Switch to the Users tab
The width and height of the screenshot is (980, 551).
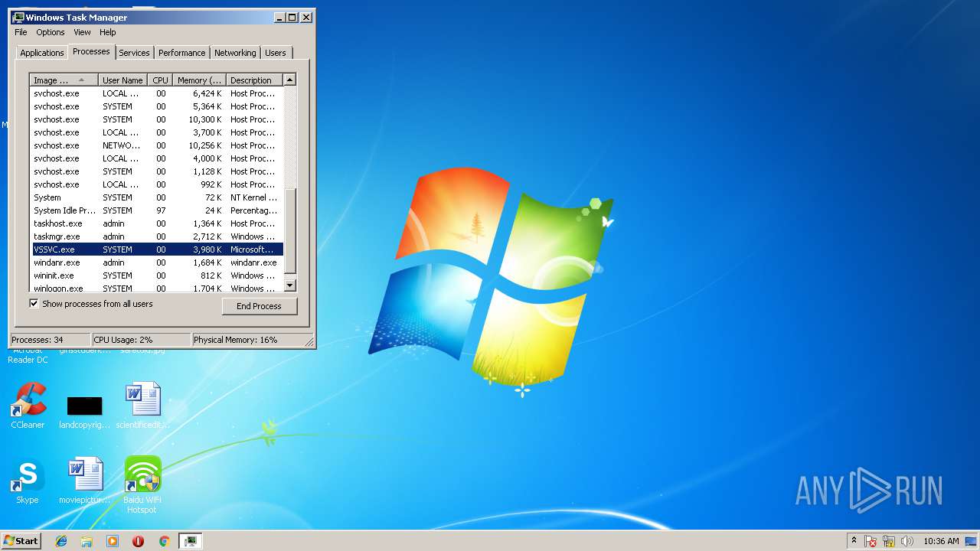click(x=276, y=53)
